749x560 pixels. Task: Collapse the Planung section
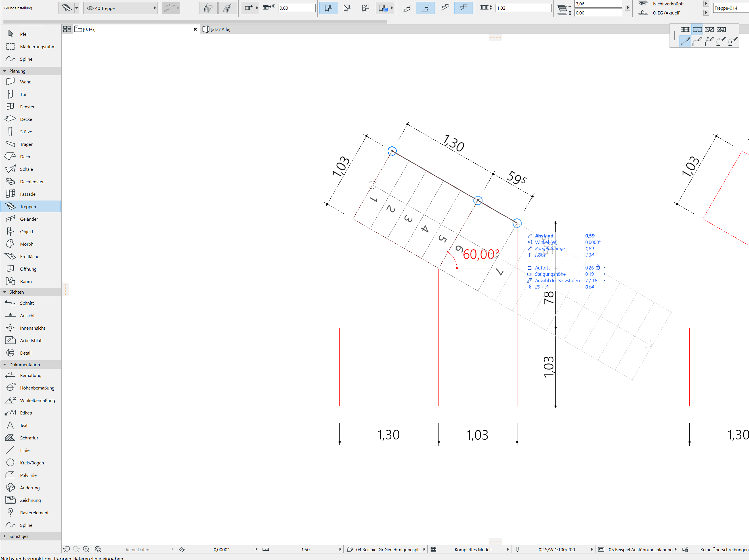coord(5,71)
